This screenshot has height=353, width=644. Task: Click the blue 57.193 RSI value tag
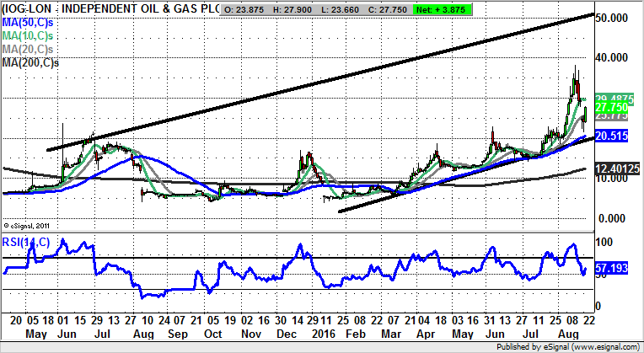point(611,269)
